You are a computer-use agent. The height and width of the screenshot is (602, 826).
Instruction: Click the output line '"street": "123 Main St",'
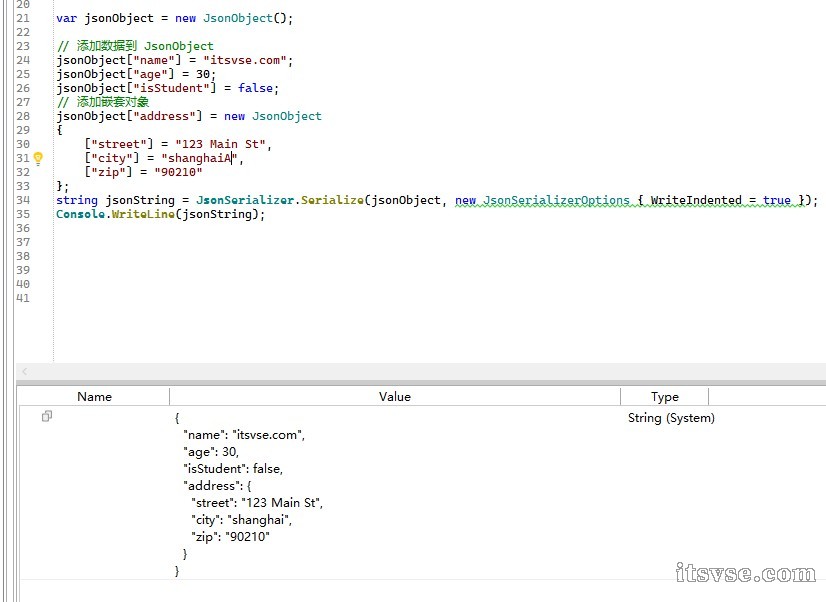click(257, 503)
